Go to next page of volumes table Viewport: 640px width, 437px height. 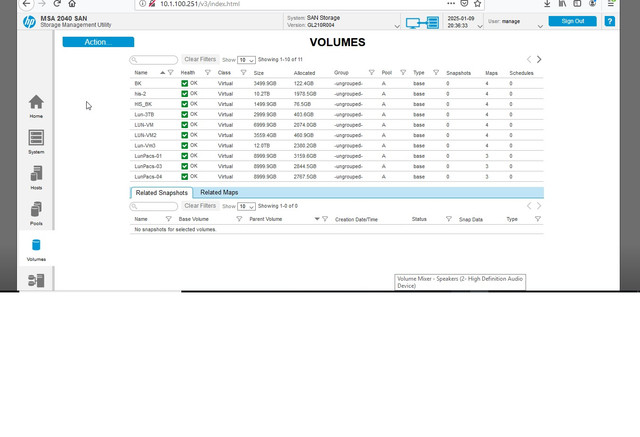click(x=539, y=60)
